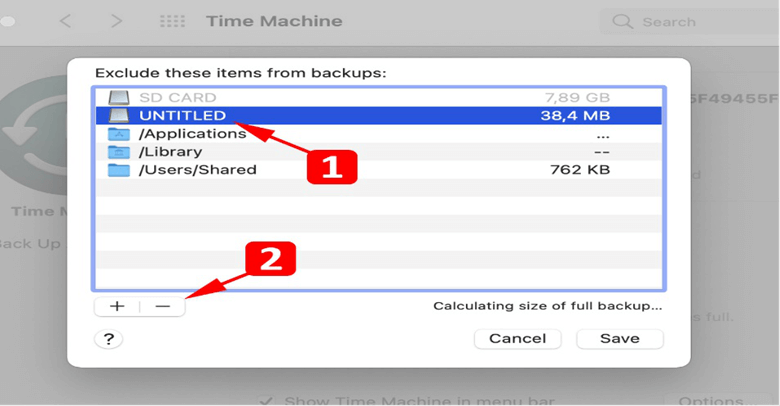This screenshot has width=780, height=406.
Task: Select the UNTITLED row in exclusion list
Action: tap(379, 115)
